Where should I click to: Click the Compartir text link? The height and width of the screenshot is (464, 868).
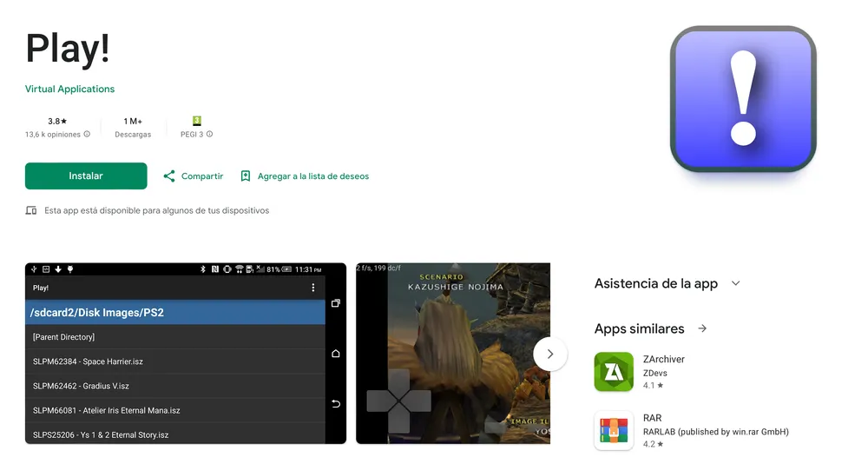tap(201, 176)
